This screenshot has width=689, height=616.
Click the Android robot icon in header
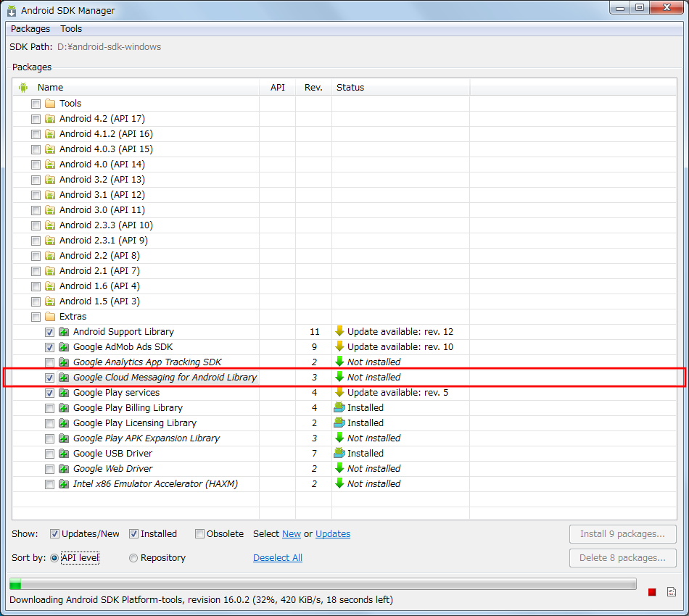[x=23, y=88]
